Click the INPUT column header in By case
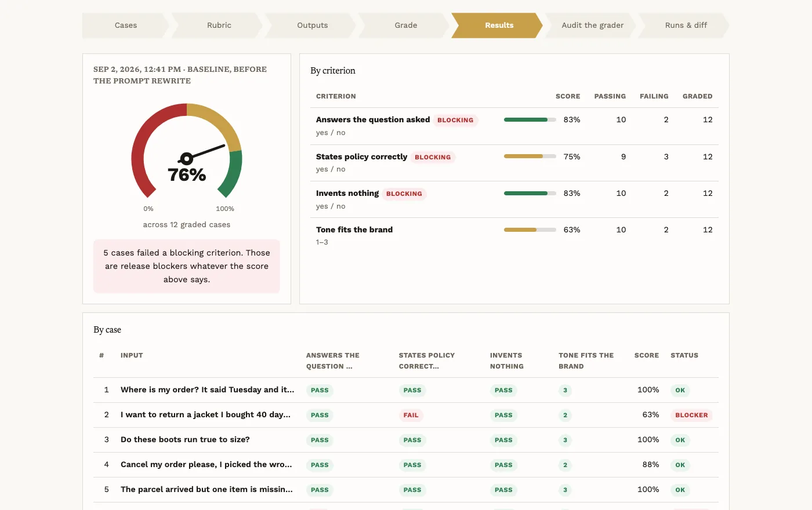This screenshot has width=812, height=510. click(x=132, y=355)
